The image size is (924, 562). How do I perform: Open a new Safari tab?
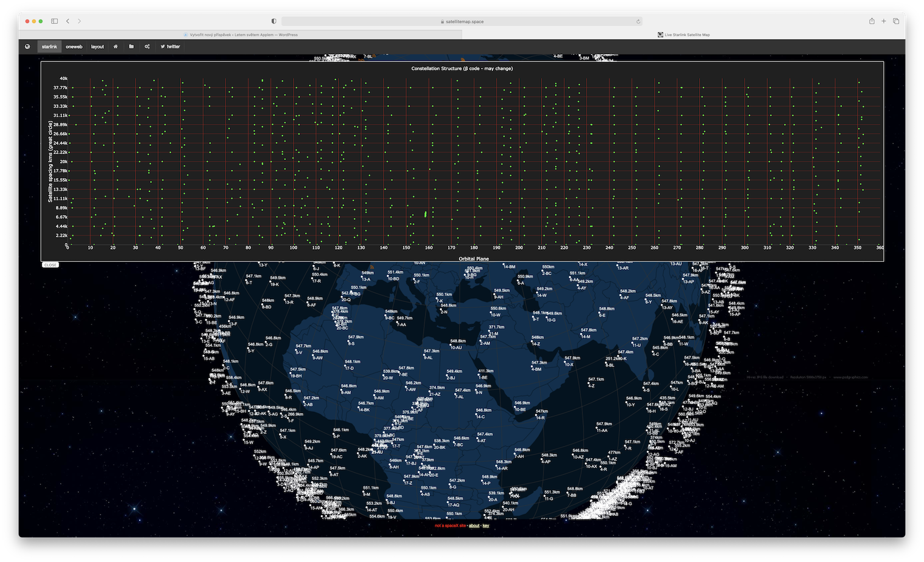(x=884, y=21)
